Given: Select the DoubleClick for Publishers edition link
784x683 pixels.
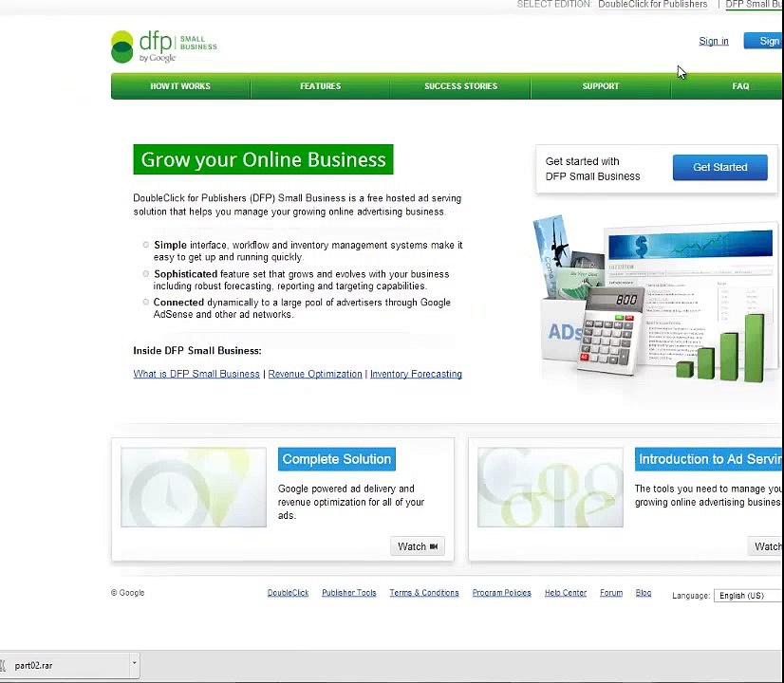Looking at the screenshot, I should click(652, 4).
